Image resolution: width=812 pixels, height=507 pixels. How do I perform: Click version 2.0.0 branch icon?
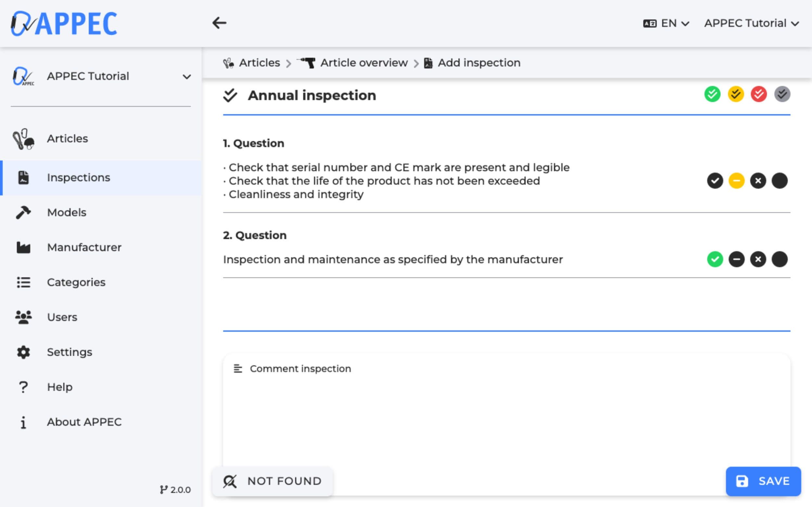[163, 489]
